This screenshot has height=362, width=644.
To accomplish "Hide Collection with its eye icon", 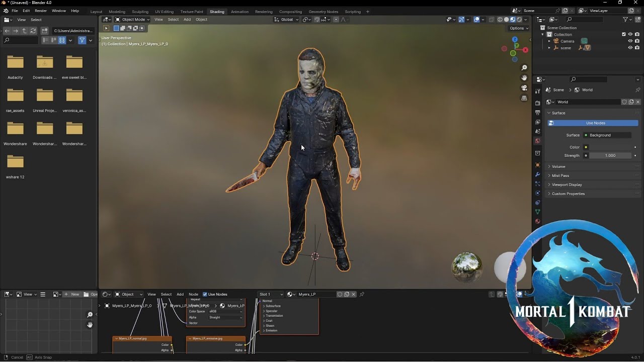I will click(630, 34).
